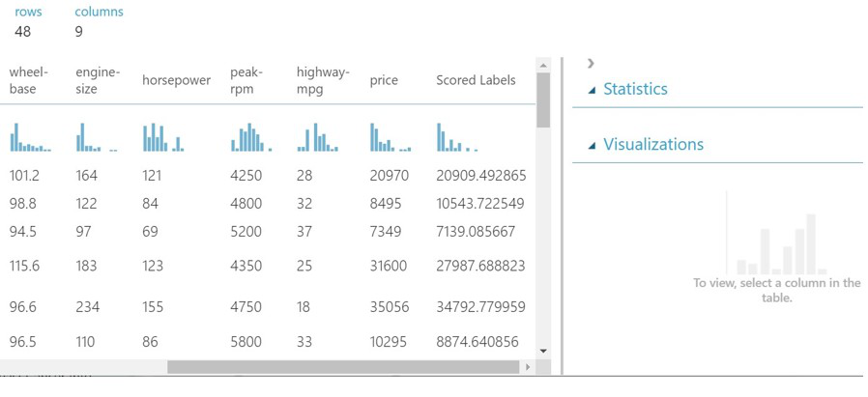Screen dimensions: 868x397
Task: Collapse the right panel using chevron arrow
Action: coord(591,63)
